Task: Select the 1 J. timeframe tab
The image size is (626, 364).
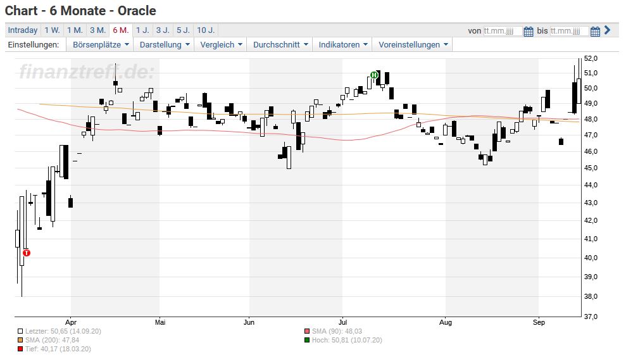Action: pos(142,30)
